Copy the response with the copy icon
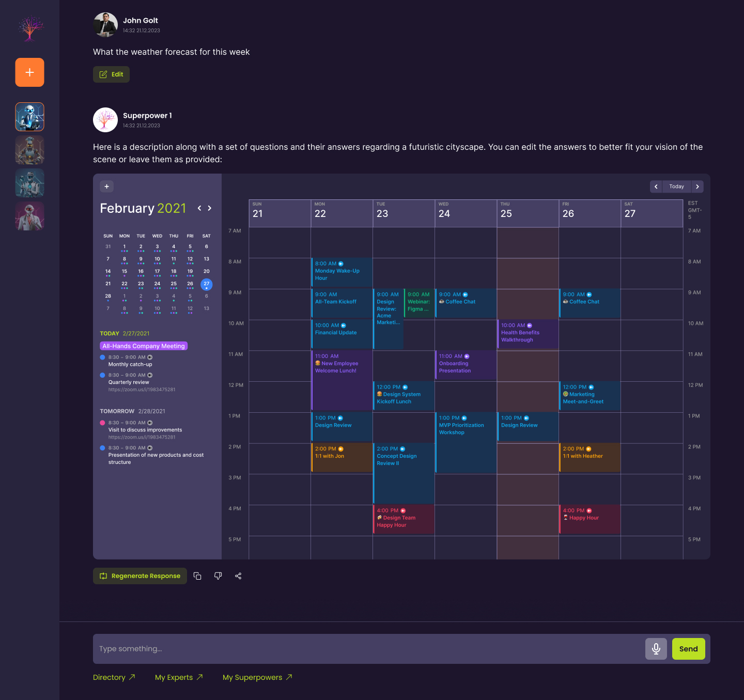This screenshot has height=700, width=744. point(197,576)
